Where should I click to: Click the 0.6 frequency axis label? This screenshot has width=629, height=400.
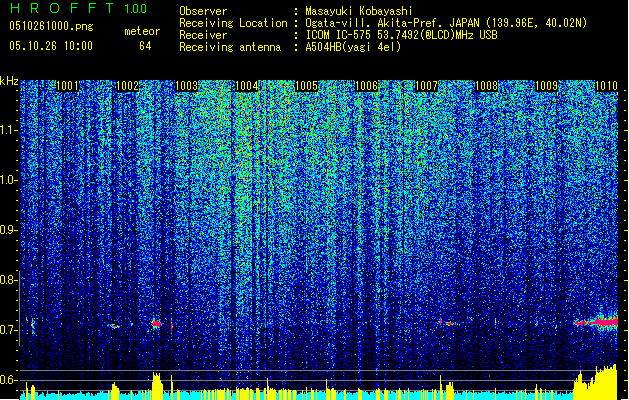click(x=8, y=380)
